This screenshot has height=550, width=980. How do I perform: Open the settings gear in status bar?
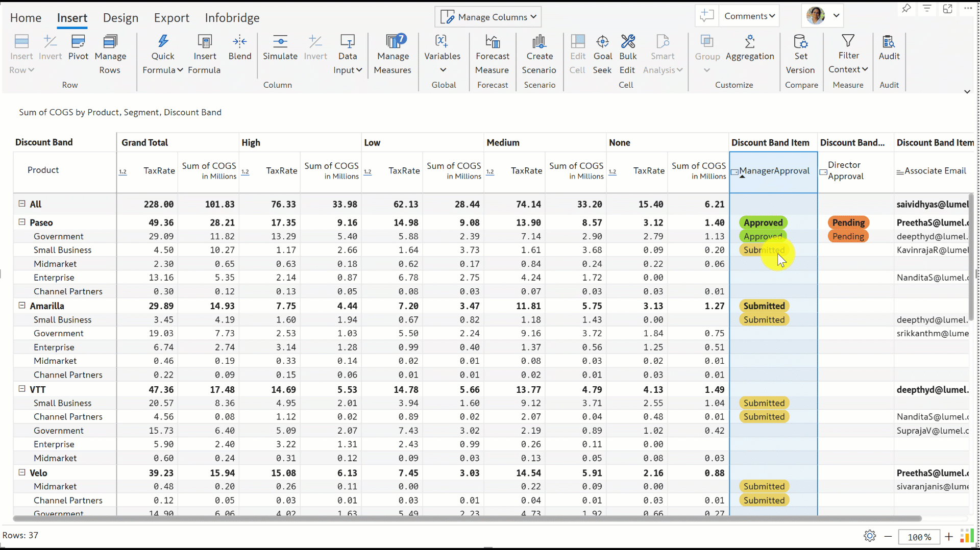pos(870,536)
